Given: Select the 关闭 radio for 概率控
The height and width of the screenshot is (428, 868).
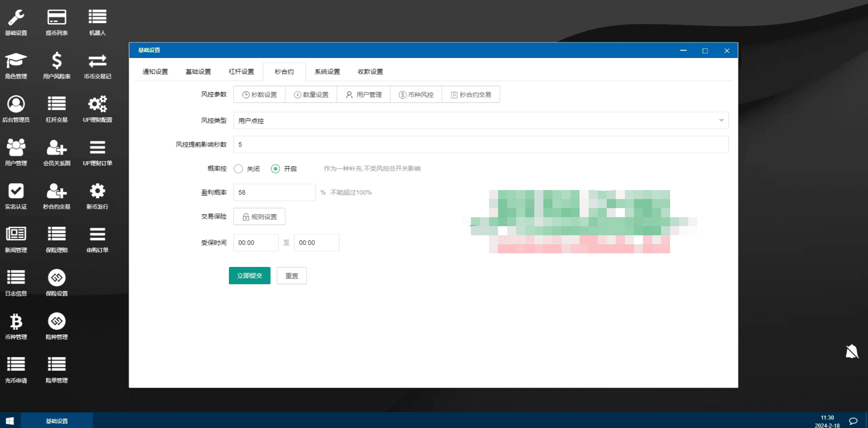Looking at the screenshot, I should (x=239, y=169).
